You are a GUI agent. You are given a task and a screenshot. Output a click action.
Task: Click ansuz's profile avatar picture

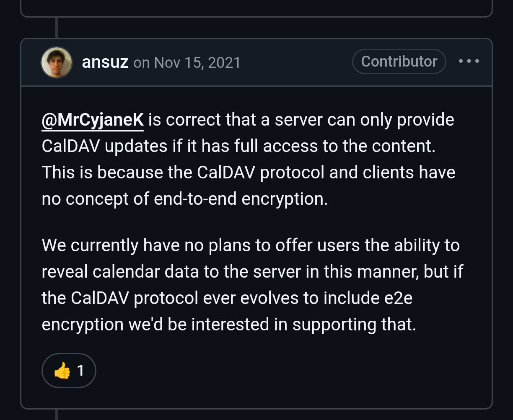point(57,62)
